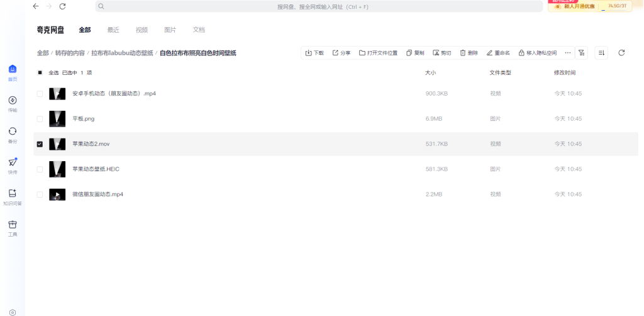Open the sort order dropdown
644x316 pixels.
[x=601, y=53]
